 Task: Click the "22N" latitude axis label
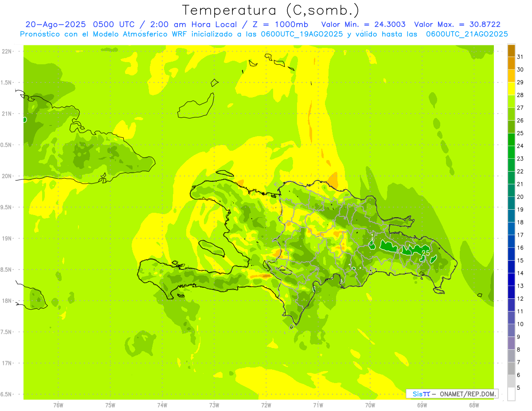coord(7,51)
